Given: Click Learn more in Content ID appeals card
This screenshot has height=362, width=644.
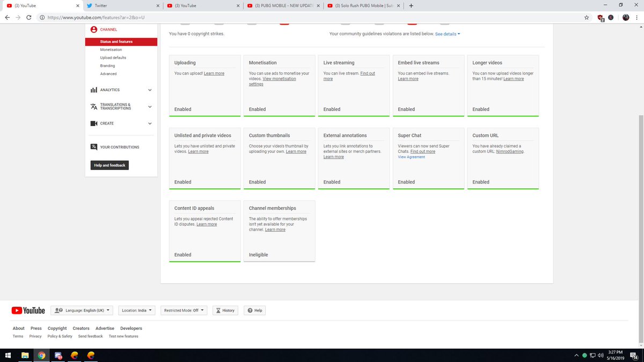Looking at the screenshot, I should click(x=207, y=224).
